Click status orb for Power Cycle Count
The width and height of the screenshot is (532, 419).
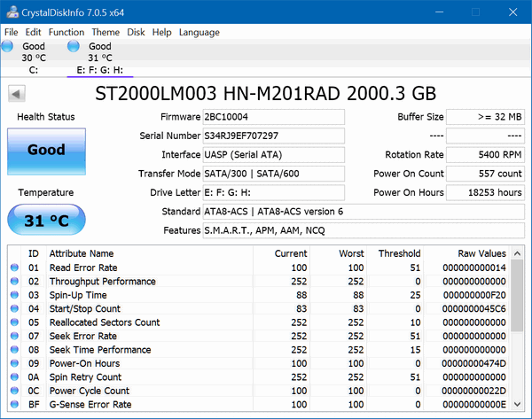14,391
